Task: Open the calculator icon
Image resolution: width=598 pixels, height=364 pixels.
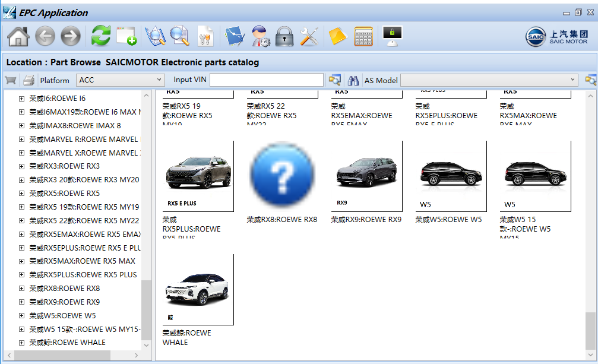Action: click(363, 37)
